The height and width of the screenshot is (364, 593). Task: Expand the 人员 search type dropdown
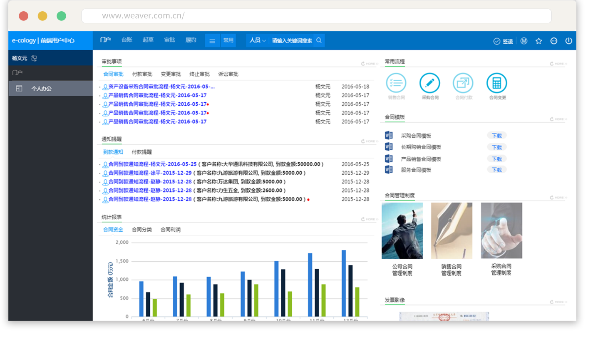(257, 40)
